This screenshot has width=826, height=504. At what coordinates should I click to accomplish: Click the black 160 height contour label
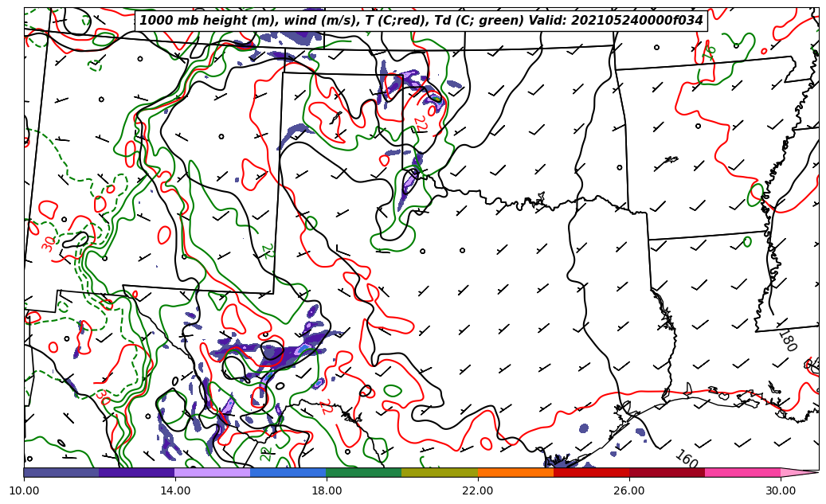[x=686, y=459]
